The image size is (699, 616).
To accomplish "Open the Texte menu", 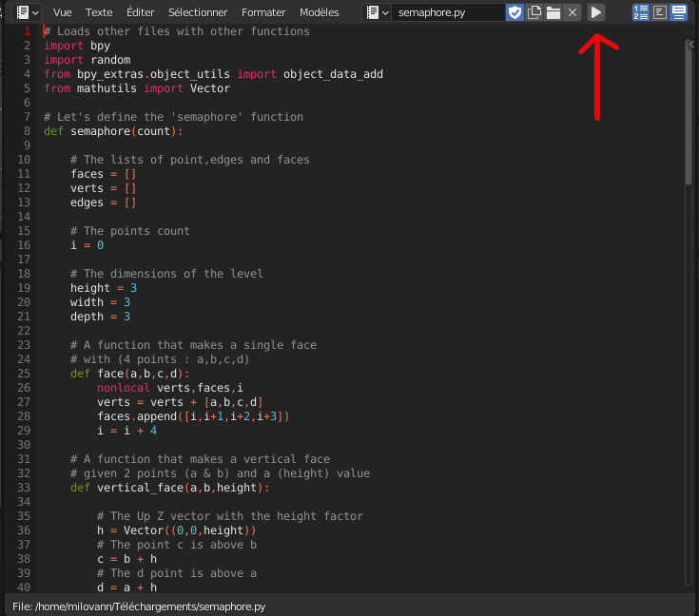I will pos(99,12).
